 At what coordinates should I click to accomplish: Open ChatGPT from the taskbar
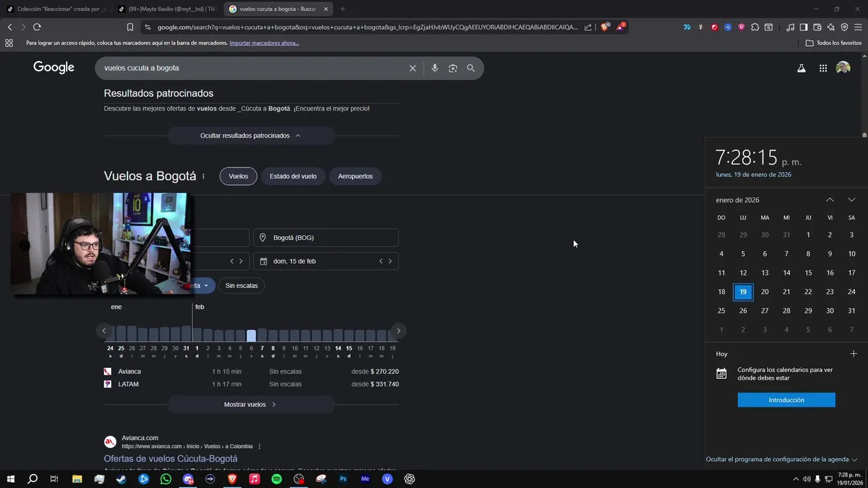pos(410,479)
